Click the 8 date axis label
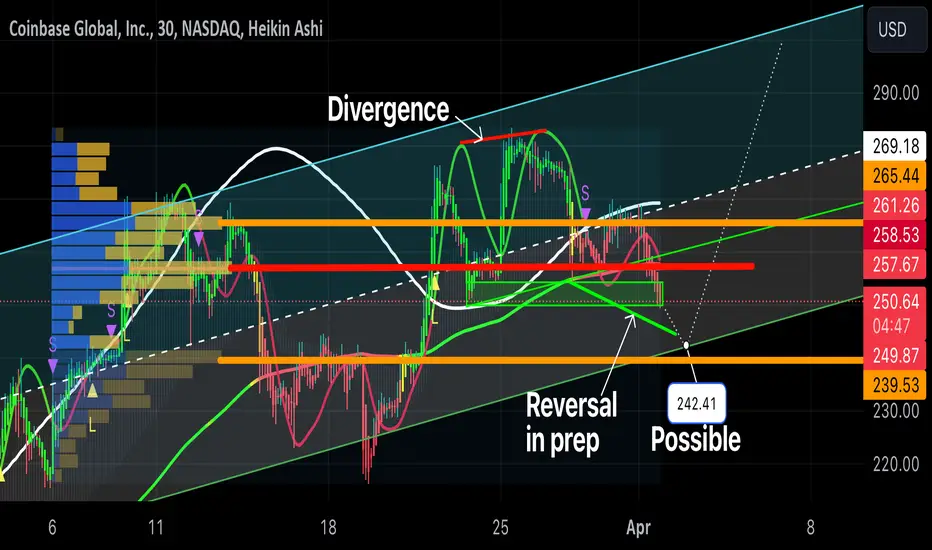The width and height of the screenshot is (932, 550). pyautogui.click(x=810, y=527)
